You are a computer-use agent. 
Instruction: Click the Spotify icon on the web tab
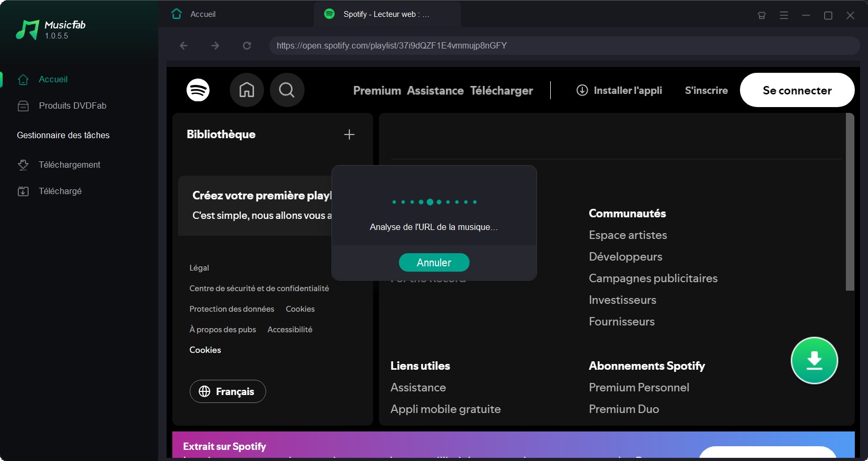pos(329,14)
